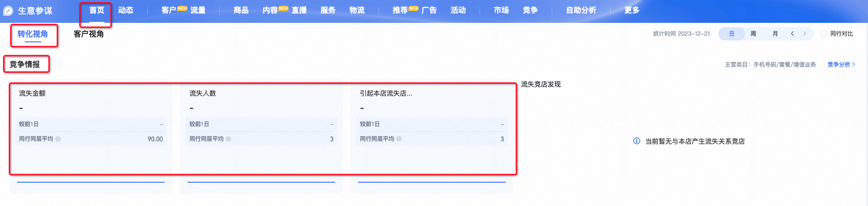The image size is (868, 206).
Task: Select the 月 time range
Action: point(775,34)
